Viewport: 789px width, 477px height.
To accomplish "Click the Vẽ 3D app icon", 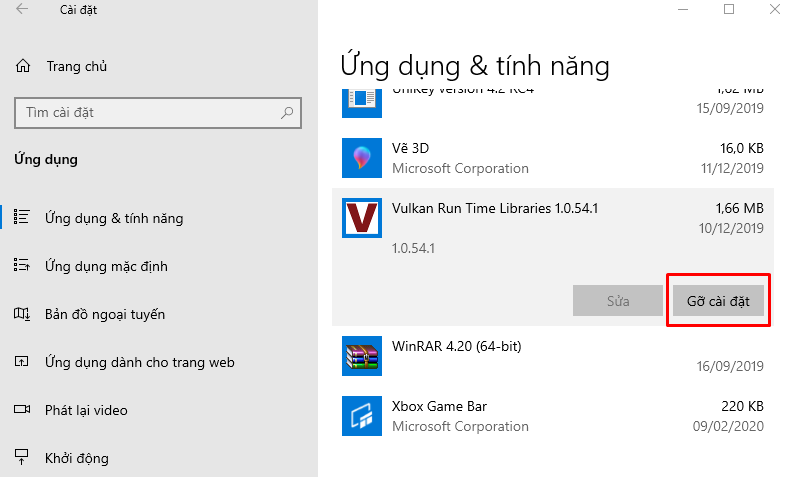I will coord(362,158).
